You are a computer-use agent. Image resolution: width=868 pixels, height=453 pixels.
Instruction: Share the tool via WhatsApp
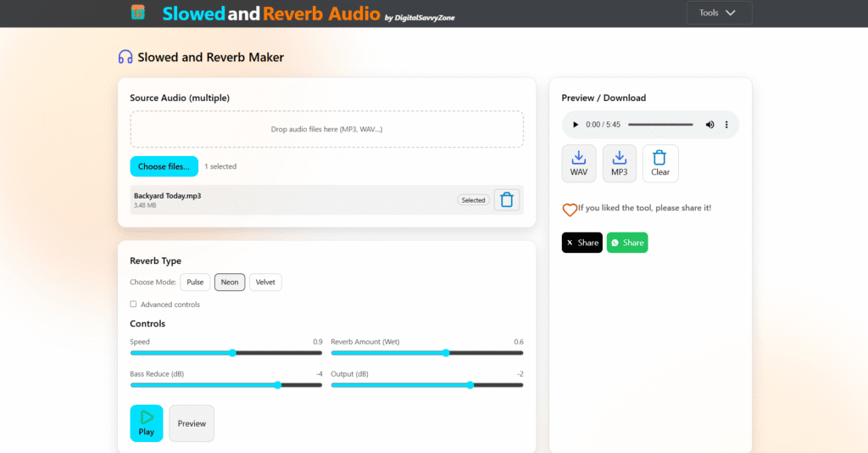627,243
